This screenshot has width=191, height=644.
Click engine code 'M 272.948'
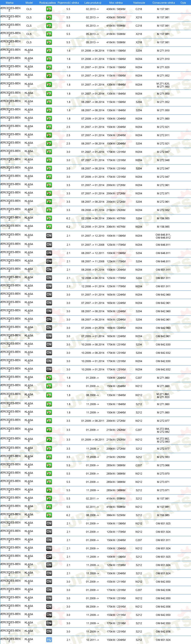tap(163, 160)
